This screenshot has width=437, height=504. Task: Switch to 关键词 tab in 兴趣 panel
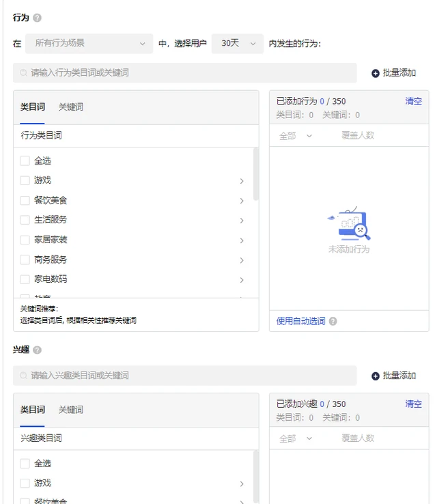pyautogui.click(x=71, y=410)
